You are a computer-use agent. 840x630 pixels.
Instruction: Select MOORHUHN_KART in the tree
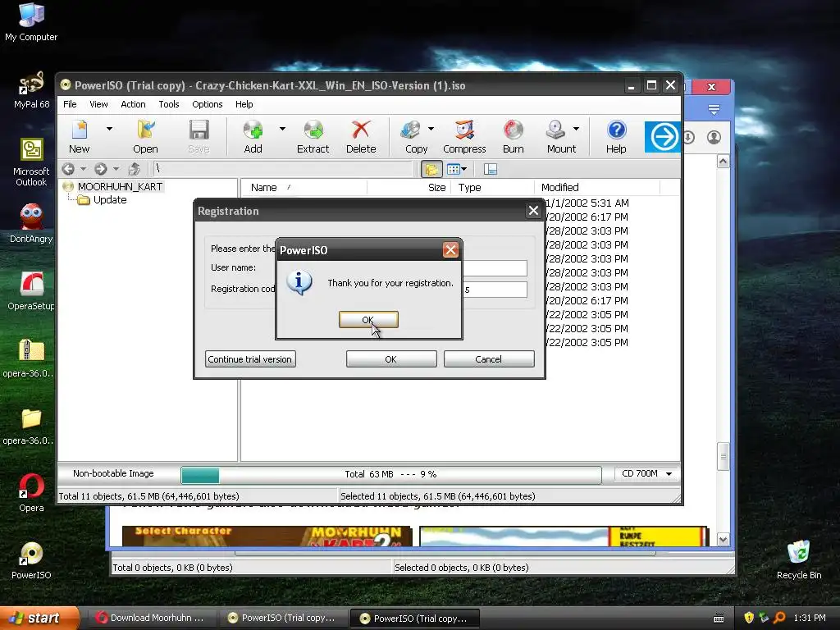coord(120,186)
